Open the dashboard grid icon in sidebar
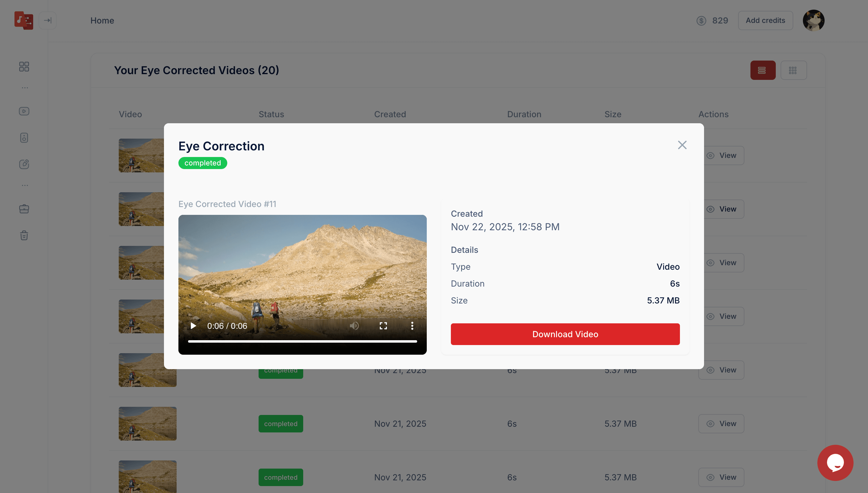This screenshot has width=868, height=493. pyautogui.click(x=24, y=66)
